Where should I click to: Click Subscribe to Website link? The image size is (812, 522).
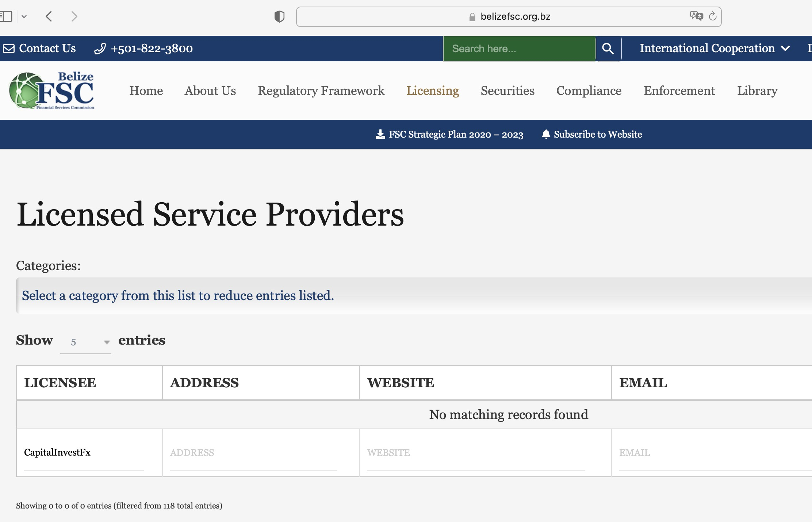(592, 134)
